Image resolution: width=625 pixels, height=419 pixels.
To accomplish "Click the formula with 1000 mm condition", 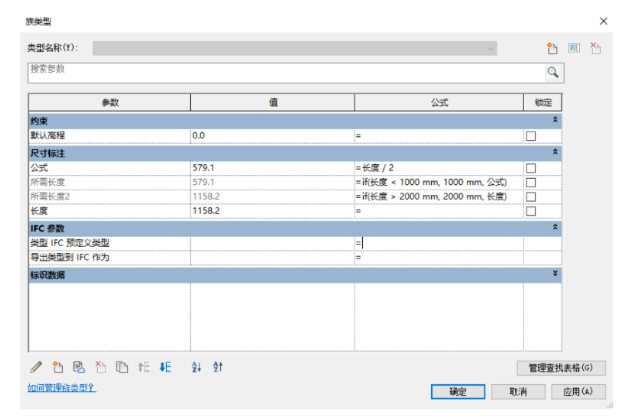I will click(439, 183).
